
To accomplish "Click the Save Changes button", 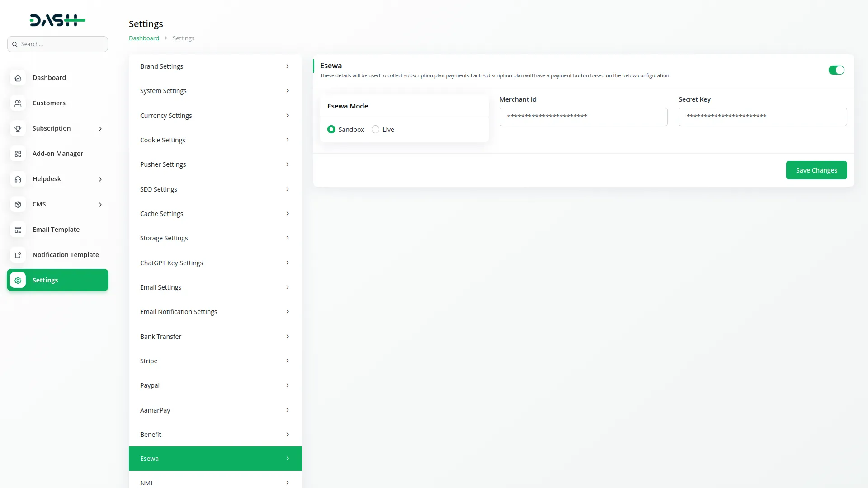I will [816, 170].
